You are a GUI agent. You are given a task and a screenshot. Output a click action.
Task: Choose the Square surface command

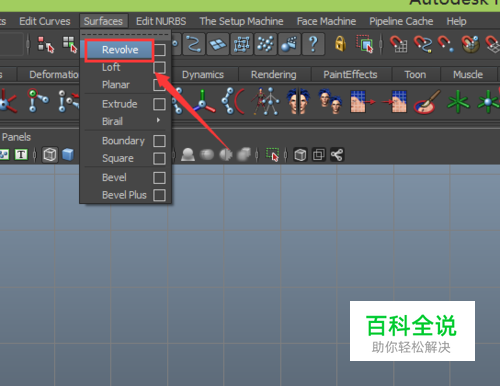click(x=118, y=158)
